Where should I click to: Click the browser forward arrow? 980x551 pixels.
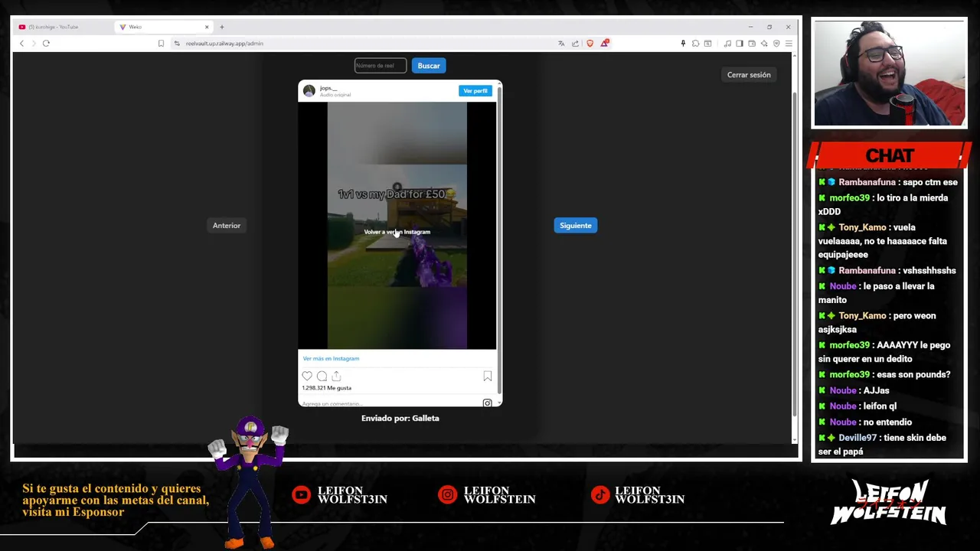pos(33,44)
